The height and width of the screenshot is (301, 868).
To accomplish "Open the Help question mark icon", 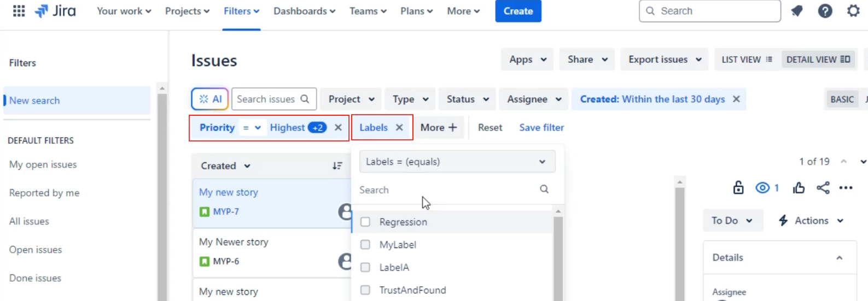I will click(825, 11).
